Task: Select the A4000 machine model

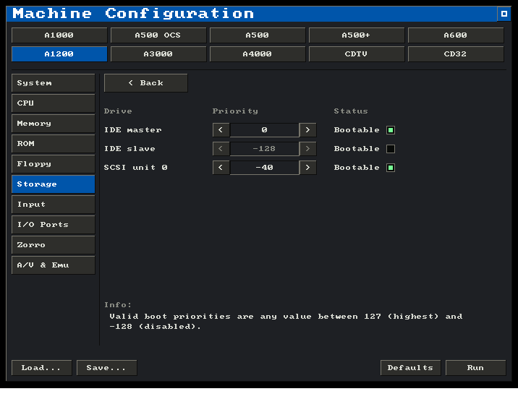Action: [x=258, y=54]
